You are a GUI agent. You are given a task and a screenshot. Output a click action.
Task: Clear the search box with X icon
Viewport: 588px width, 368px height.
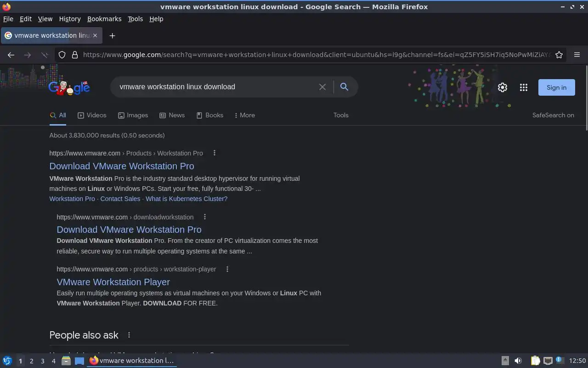[322, 87]
